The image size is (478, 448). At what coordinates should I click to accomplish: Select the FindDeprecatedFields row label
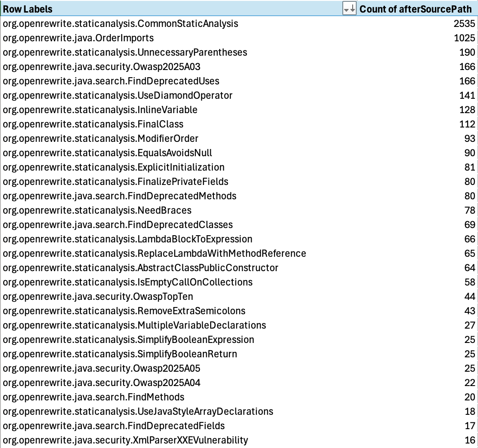click(114, 426)
